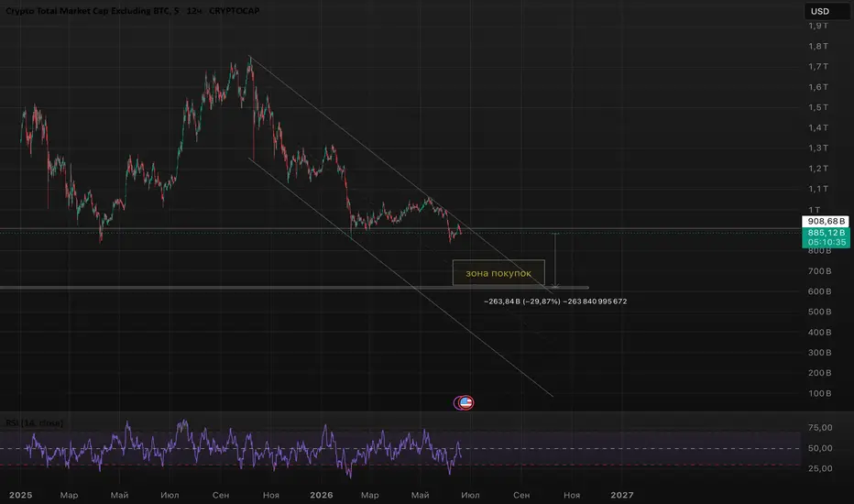Click the US economic event flag icon
Image resolution: width=854 pixels, height=504 pixels.
point(465,402)
